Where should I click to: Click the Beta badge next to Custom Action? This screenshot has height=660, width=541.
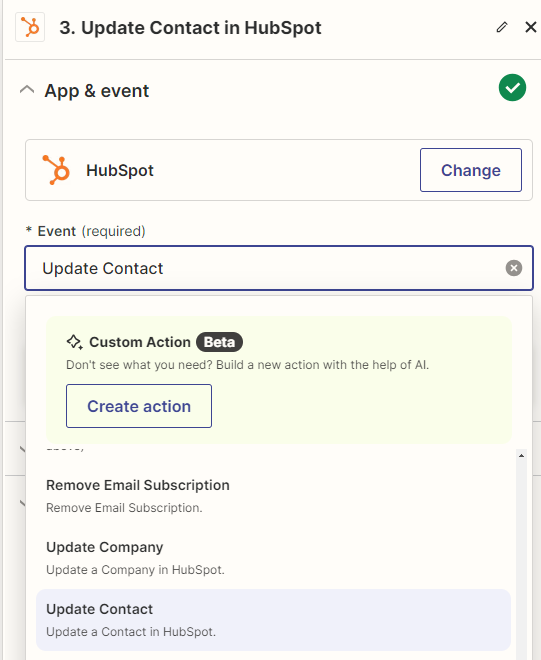219,342
